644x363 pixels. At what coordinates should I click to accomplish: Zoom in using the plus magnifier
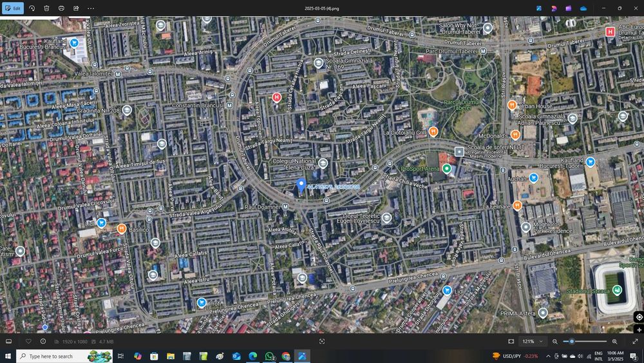[615, 341]
